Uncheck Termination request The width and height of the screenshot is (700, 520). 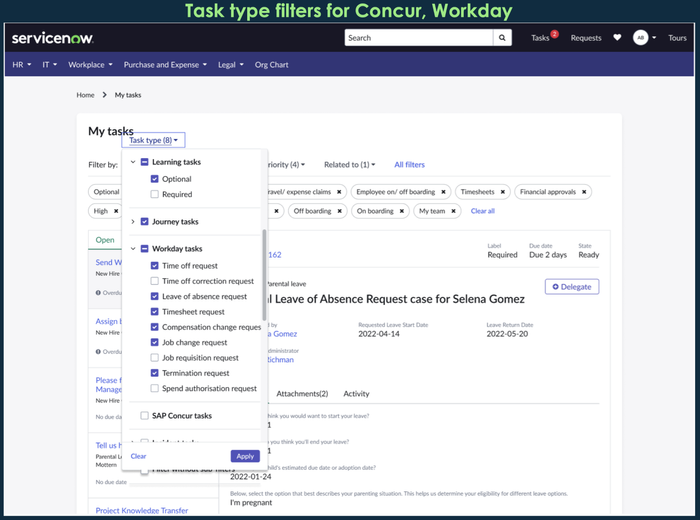154,373
